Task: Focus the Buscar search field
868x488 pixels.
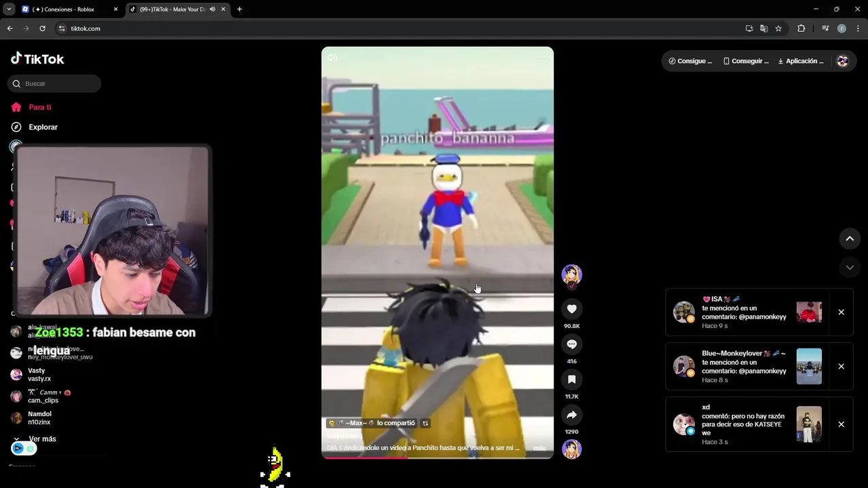Action: click(x=54, y=83)
